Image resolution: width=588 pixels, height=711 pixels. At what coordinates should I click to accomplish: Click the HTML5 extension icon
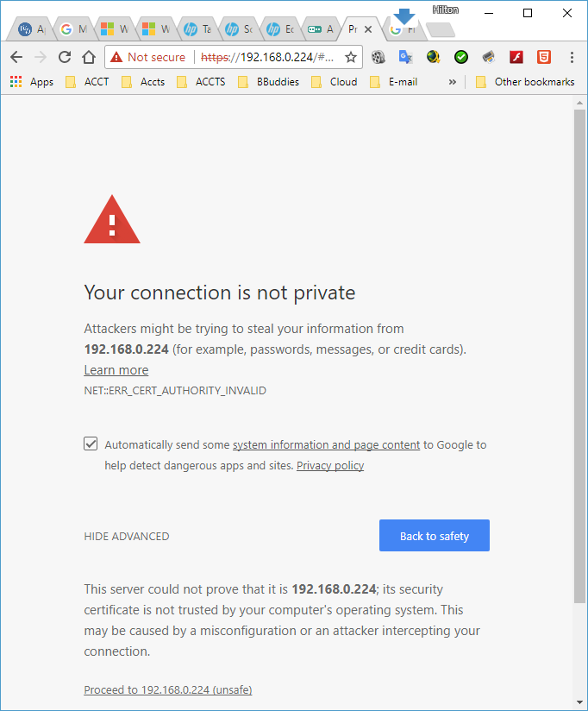[x=543, y=57]
